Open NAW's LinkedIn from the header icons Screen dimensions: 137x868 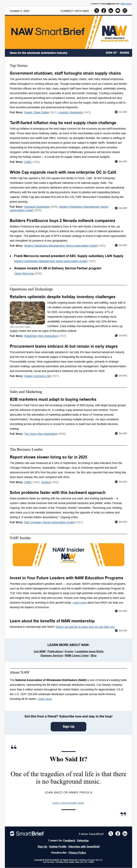(x=111, y=11)
